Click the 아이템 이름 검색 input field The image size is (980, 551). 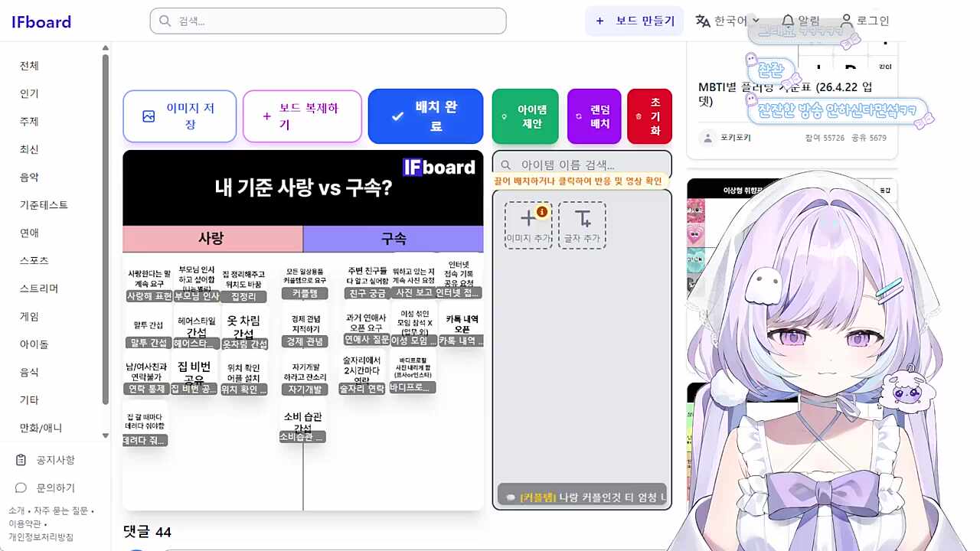582,165
